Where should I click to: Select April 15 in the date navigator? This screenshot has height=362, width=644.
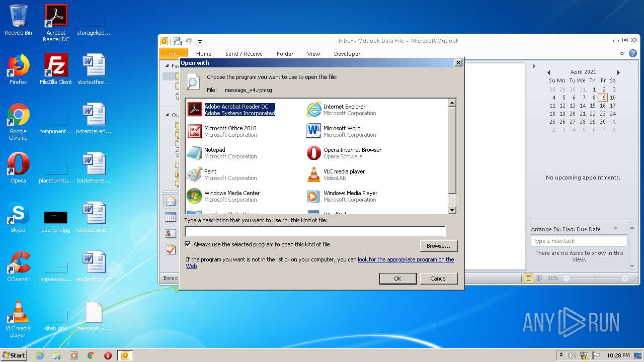(593, 106)
